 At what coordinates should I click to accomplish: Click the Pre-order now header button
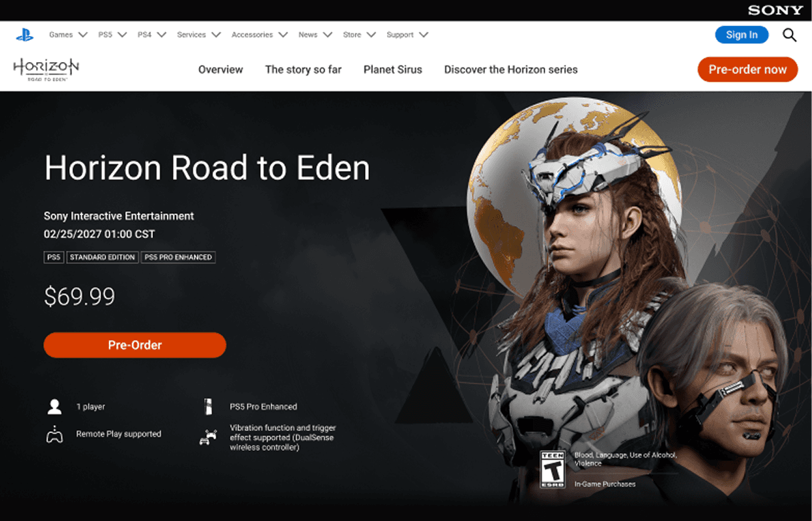tap(747, 69)
